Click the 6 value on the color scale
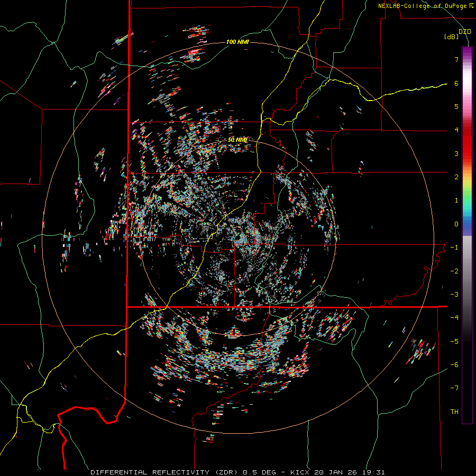Image resolution: width=476 pixels, height=476 pixels. [456, 83]
